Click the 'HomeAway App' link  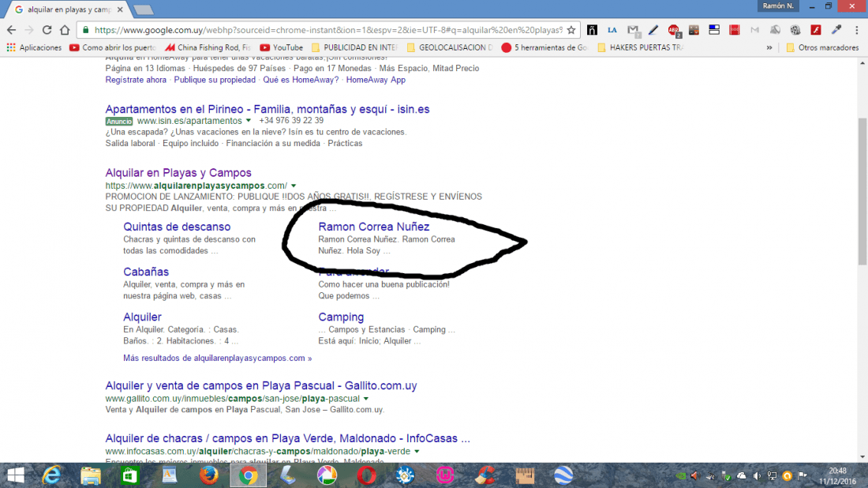[376, 80]
